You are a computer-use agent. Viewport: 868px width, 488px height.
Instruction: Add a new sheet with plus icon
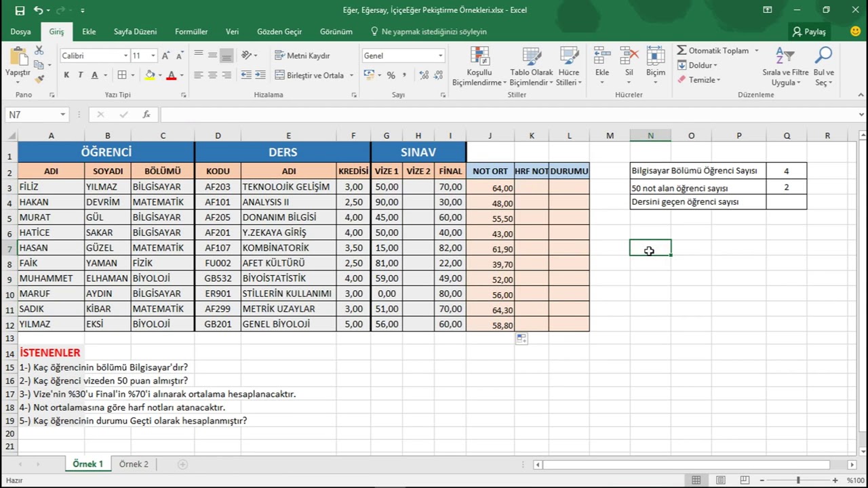pos(182,464)
